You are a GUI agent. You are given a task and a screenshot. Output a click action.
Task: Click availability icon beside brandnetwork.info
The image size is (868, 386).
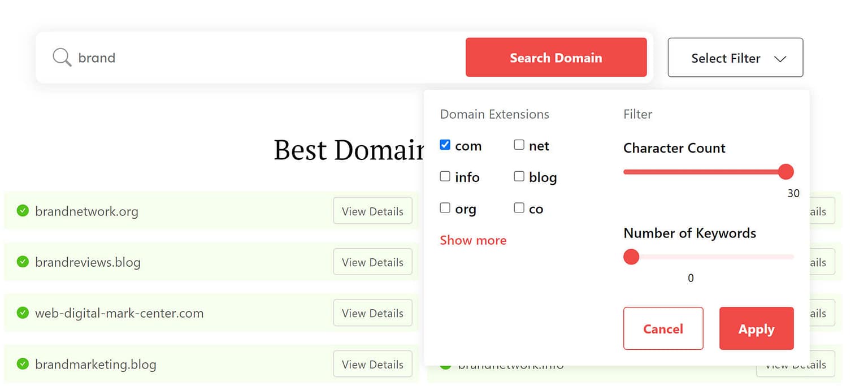coord(446,365)
